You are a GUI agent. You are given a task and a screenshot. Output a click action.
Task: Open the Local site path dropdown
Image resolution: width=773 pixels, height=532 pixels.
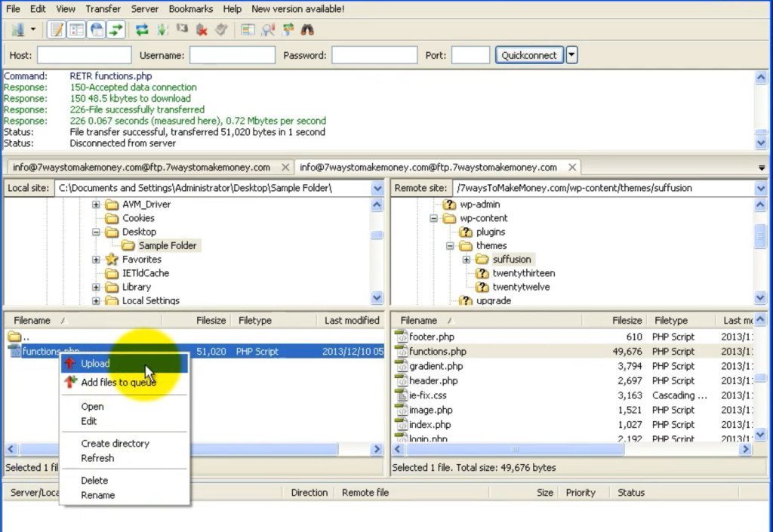377,188
